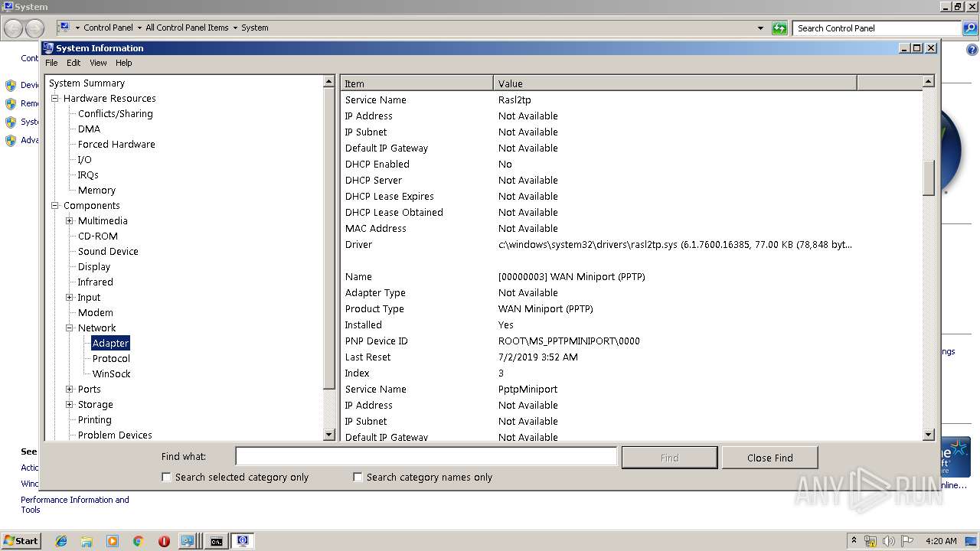Select DMA tree item
Viewport: 980px width, 551px height.
coord(89,129)
